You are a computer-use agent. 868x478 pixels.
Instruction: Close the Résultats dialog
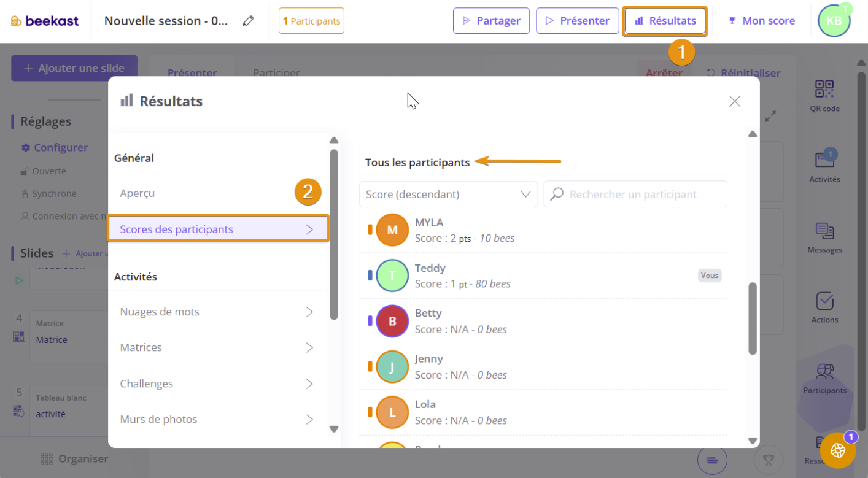pyautogui.click(x=735, y=101)
